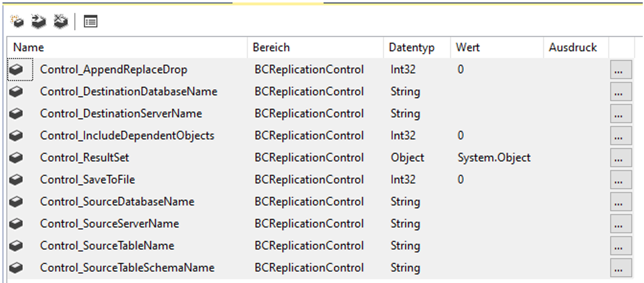Click the Add Variable toolbar icon
This screenshot has height=283, width=644.
(17, 21)
